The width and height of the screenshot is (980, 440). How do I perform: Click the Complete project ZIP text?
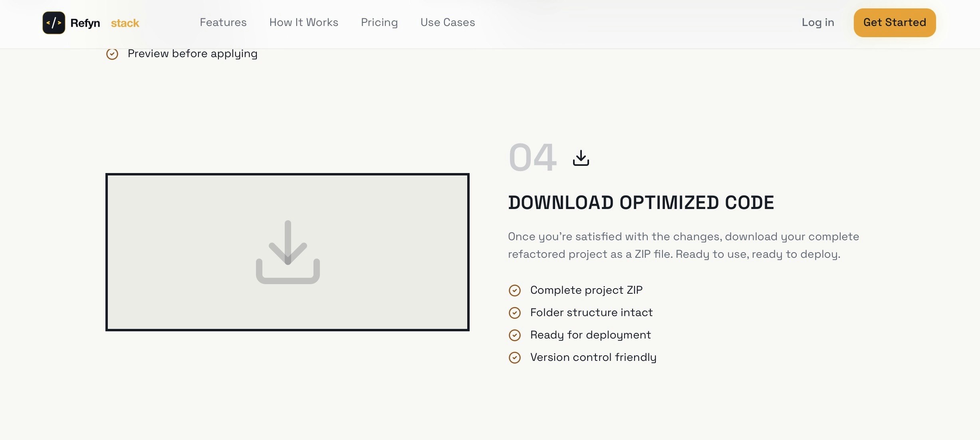[586, 290]
